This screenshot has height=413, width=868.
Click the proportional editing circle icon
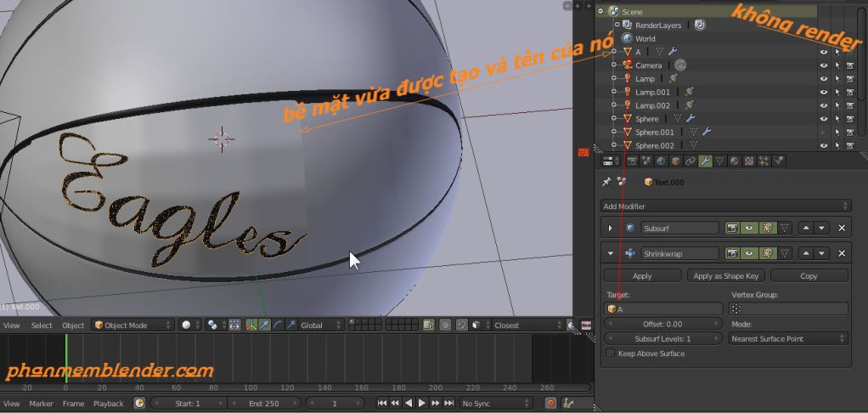tap(445, 325)
